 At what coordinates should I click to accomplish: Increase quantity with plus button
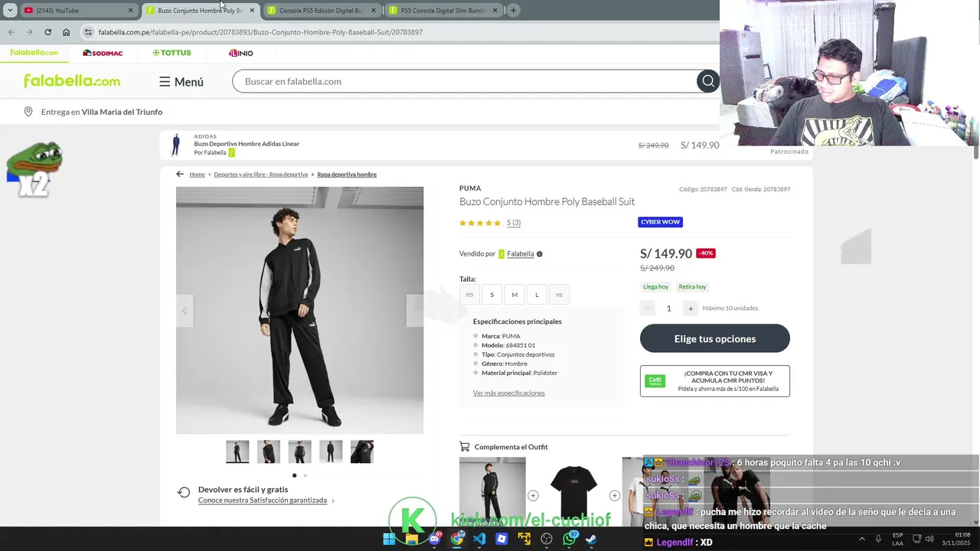tap(691, 308)
